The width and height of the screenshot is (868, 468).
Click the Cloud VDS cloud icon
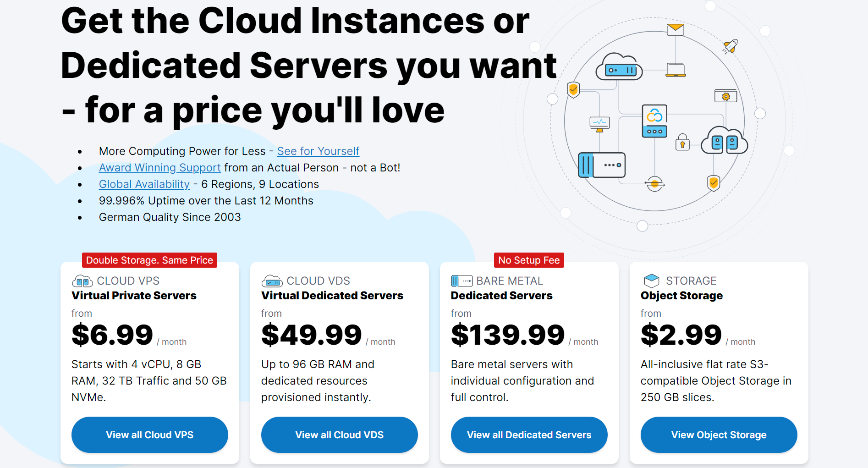271,281
